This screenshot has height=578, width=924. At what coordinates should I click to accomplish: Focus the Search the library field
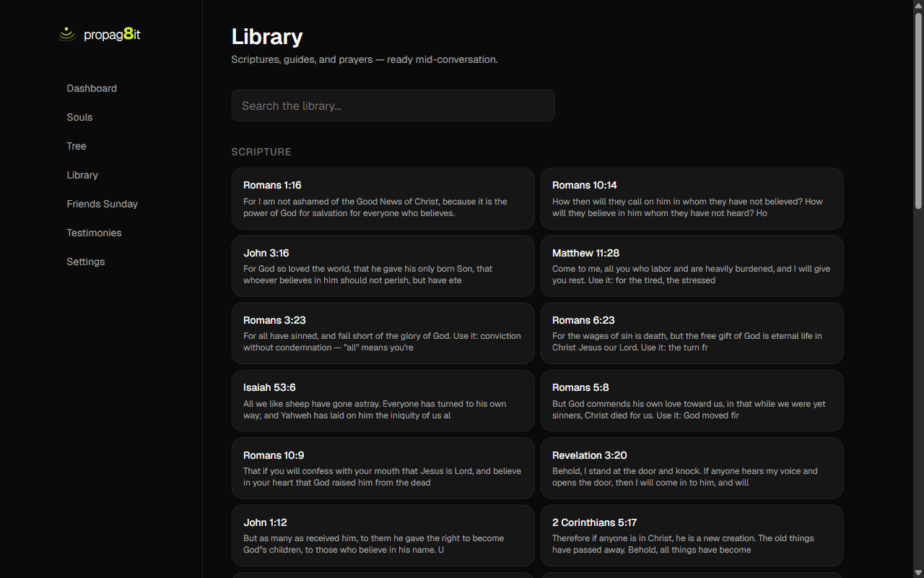(393, 105)
